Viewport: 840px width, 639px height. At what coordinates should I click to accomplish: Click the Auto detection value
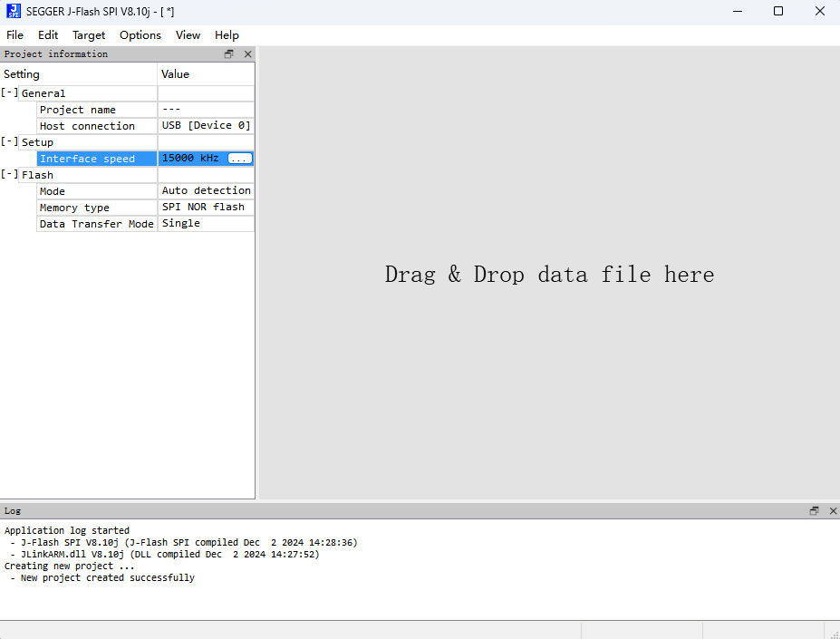coord(207,191)
